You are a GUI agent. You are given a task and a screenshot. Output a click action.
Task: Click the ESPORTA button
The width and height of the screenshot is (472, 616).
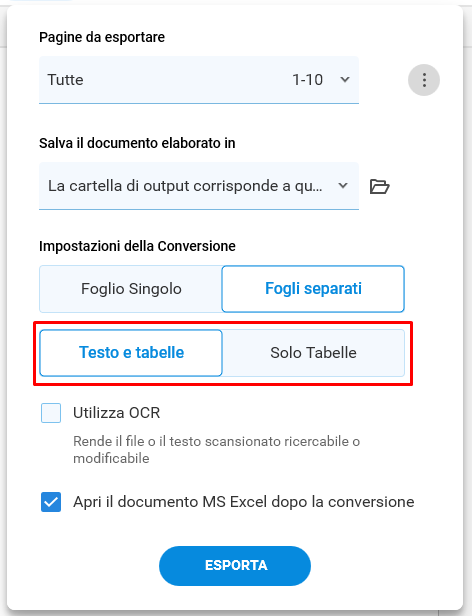pos(235,566)
